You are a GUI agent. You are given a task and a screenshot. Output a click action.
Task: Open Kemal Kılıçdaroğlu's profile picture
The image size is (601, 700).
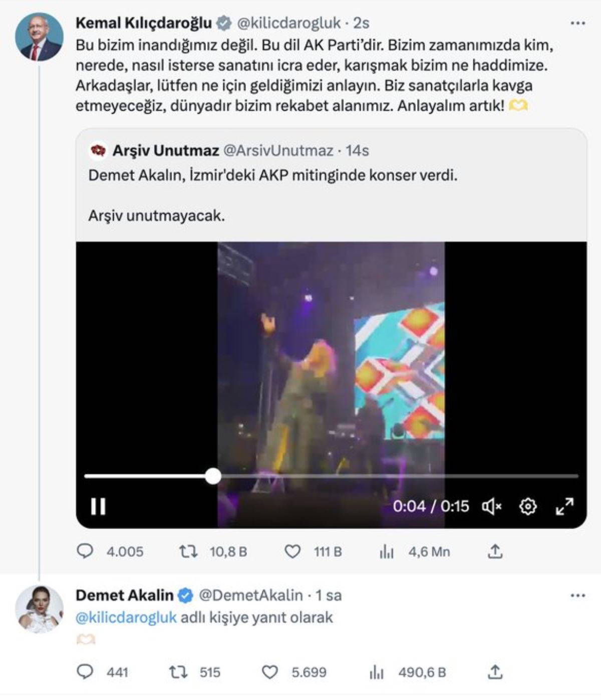[x=39, y=37]
